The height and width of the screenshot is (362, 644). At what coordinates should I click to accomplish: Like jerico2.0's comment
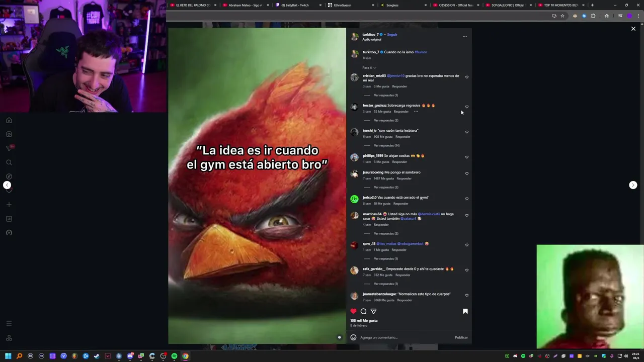[x=467, y=199]
